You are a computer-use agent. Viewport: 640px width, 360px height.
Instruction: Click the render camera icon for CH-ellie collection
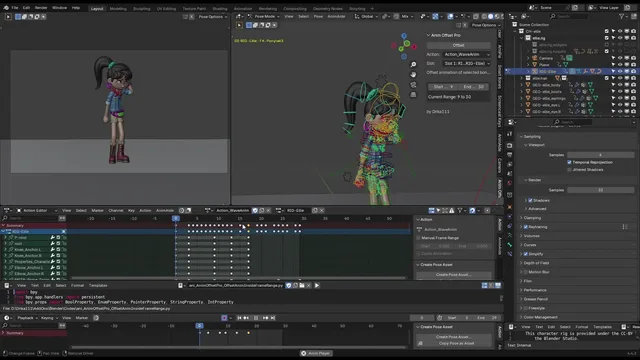[x=633, y=31]
